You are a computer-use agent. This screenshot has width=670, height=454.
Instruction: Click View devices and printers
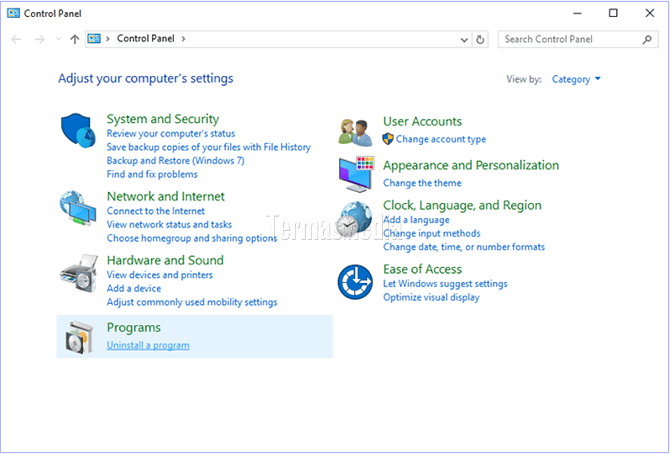pyautogui.click(x=160, y=275)
